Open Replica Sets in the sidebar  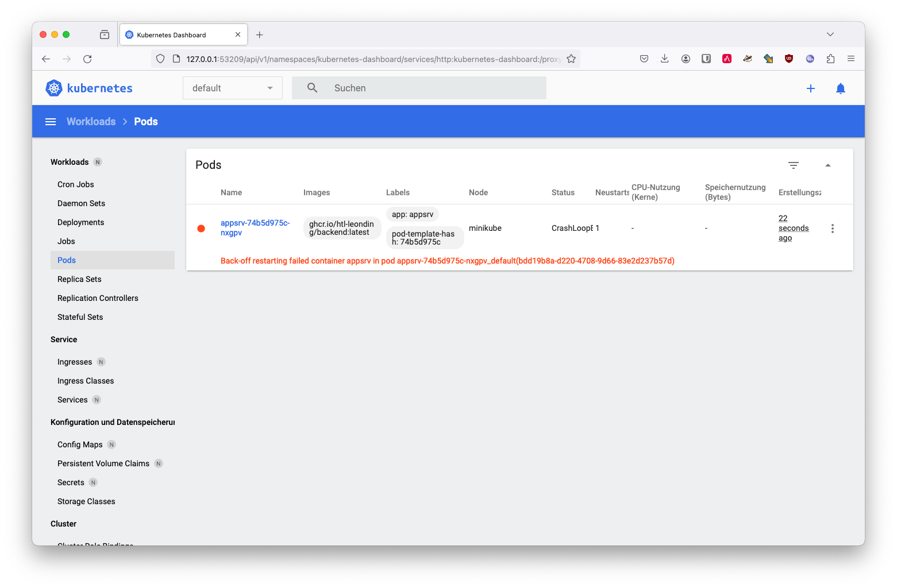tap(79, 279)
